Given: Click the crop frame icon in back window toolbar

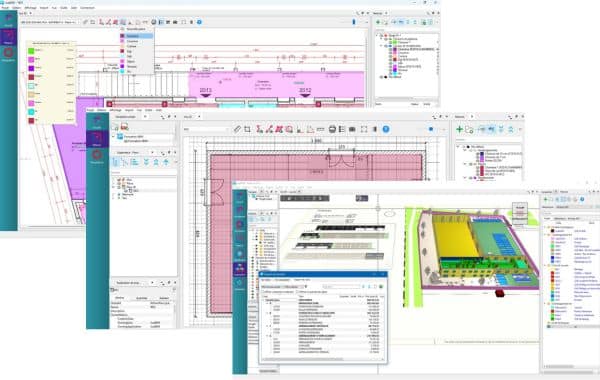Looking at the screenshot, I should [x=93, y=22].
